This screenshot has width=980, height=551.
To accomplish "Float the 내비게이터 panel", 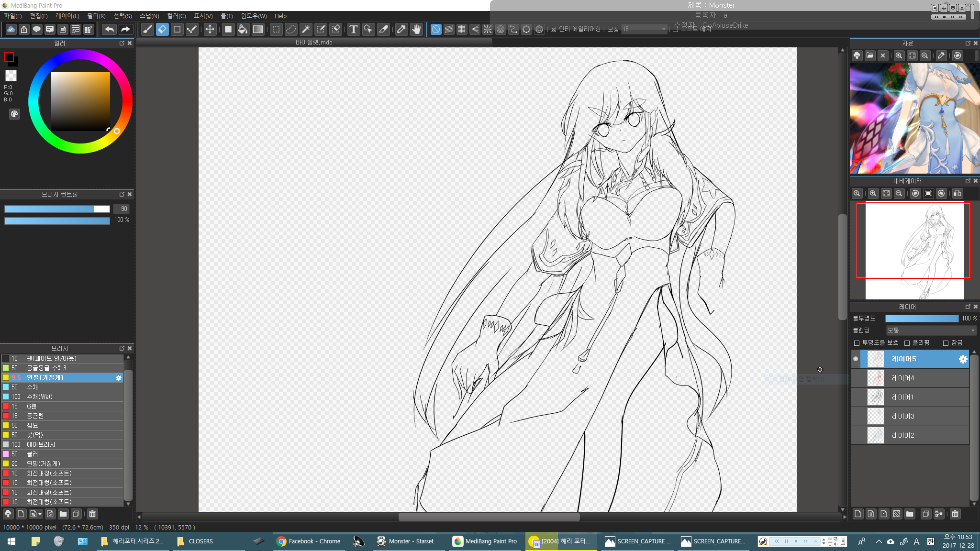I will [968, 181].
